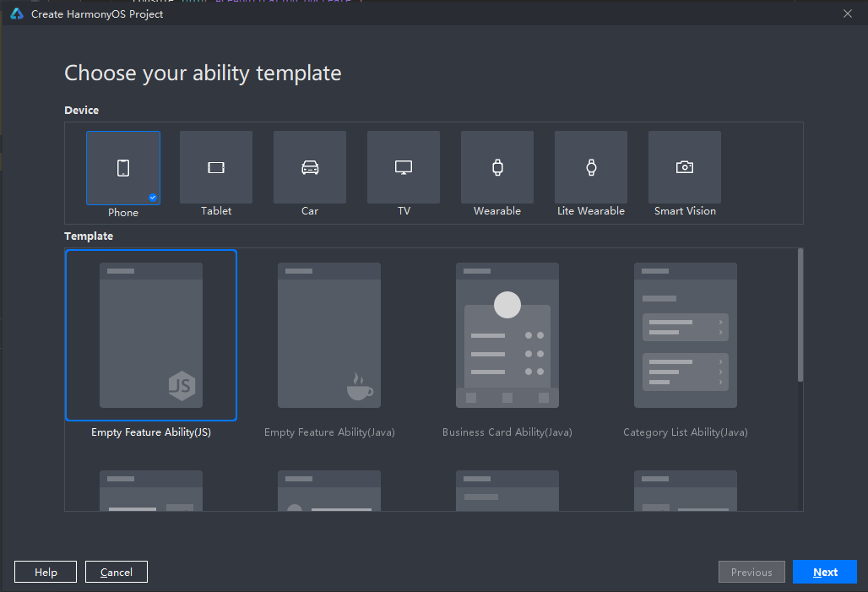Click the DevEco Studio logo in title bar
This screenshot has height=592, width=868.
[x=17, y=14]
